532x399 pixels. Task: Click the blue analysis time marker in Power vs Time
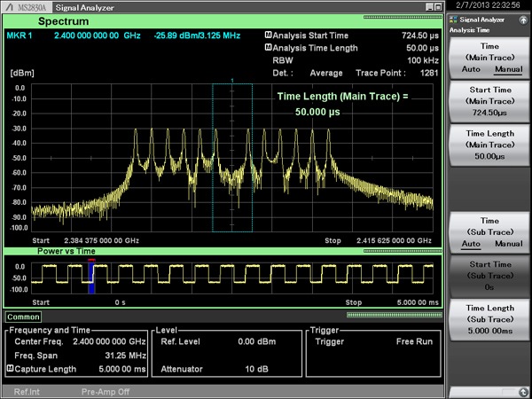[x=91, y=277]
